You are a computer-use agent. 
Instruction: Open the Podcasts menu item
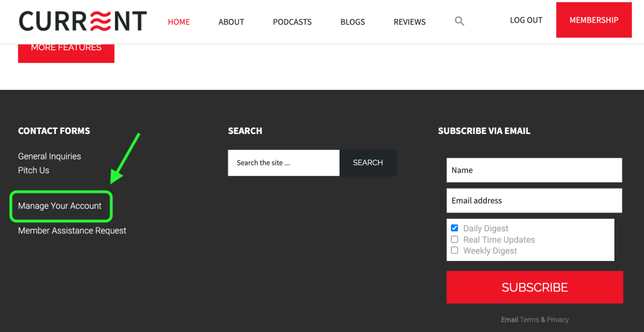coord(292,22)
